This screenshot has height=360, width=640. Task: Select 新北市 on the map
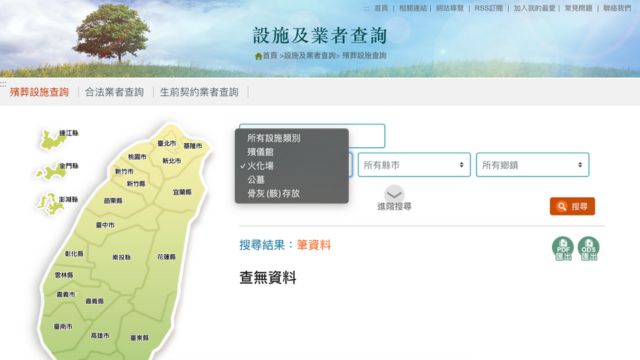(x=171, y=161)
